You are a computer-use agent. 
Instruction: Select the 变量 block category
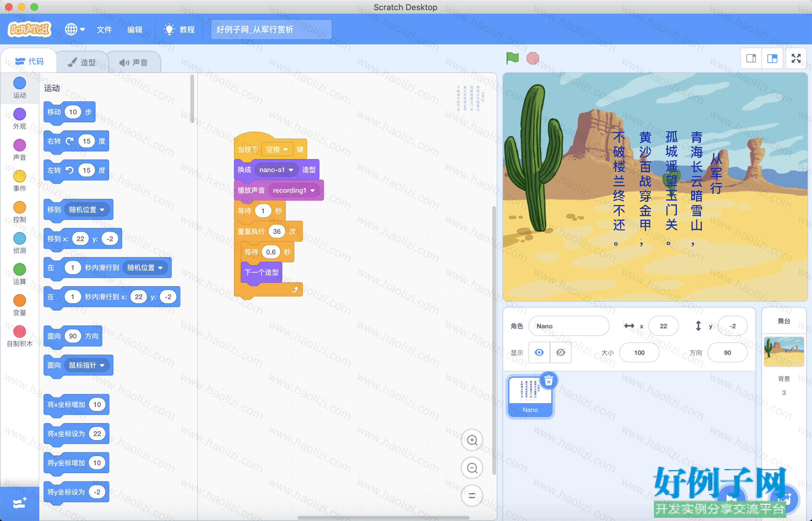tap(20, 306)
